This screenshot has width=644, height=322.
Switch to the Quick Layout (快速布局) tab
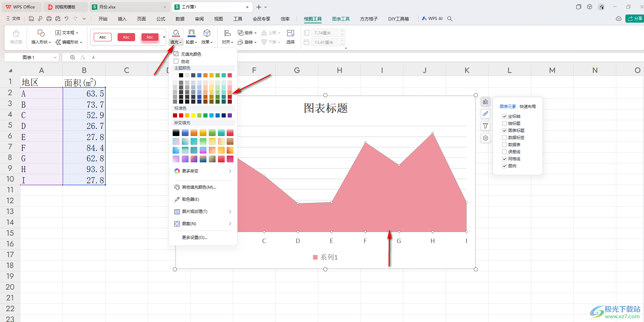[x=528, y=107]
